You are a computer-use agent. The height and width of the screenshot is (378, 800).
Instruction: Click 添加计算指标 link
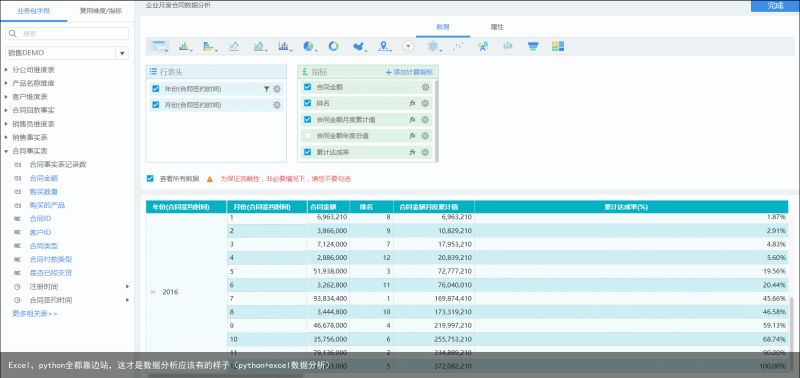pos(409,72)
